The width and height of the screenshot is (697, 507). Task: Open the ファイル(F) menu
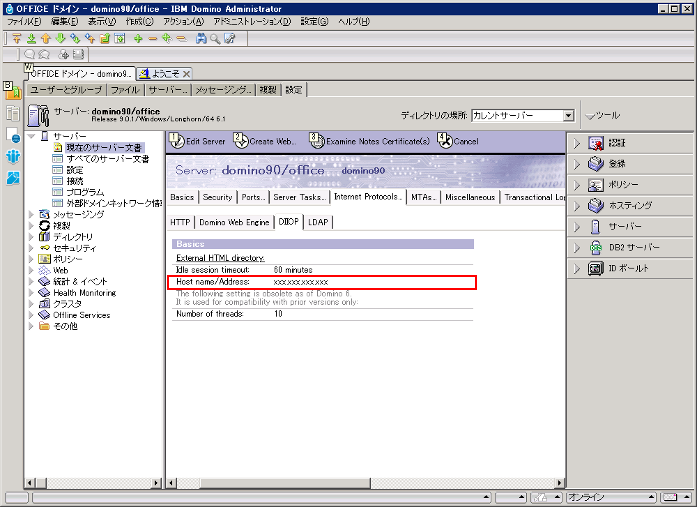[24, 22]
